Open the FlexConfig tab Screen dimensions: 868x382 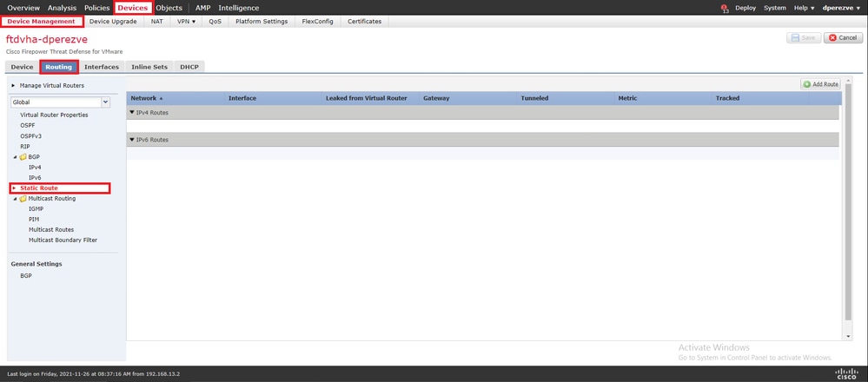[318, 22]
